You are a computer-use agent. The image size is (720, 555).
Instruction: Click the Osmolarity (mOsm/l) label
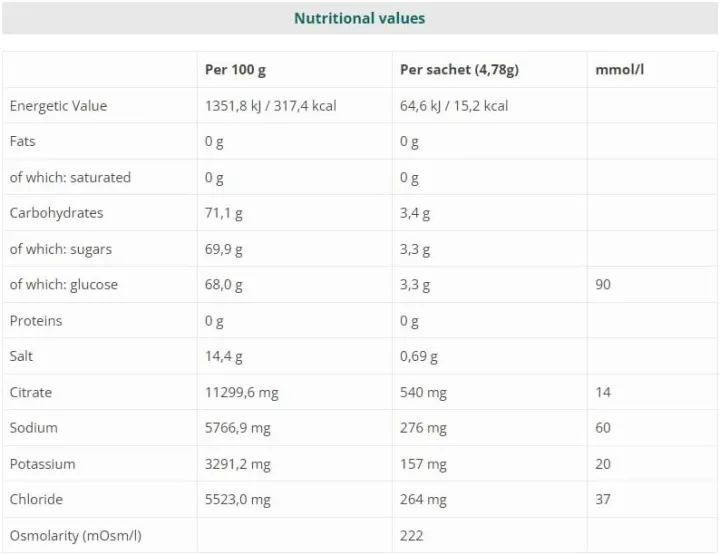coord(76,536)
